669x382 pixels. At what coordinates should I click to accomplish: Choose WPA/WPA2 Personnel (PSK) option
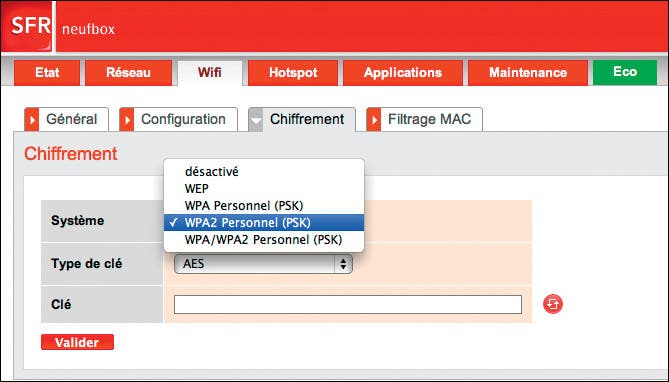(x=264, y=239)
